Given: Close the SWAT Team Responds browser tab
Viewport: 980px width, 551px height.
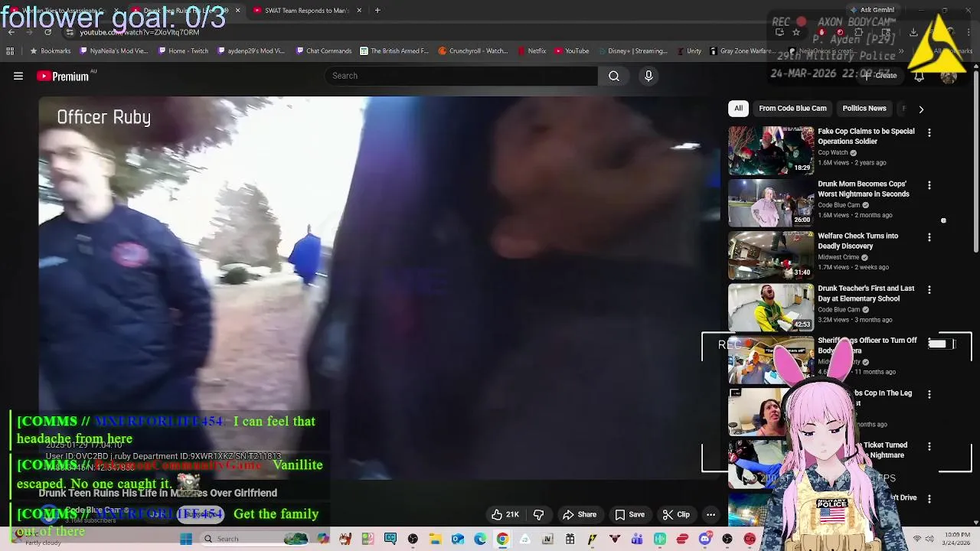Looking at the screenshot, I should point(359,11).
